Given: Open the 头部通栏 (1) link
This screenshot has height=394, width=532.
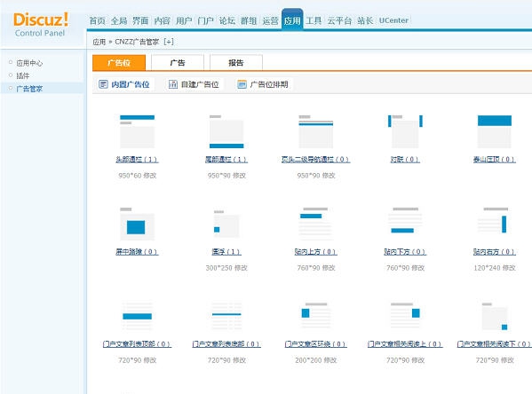Looking at the screenshot, I should click(x=137, y=160).
